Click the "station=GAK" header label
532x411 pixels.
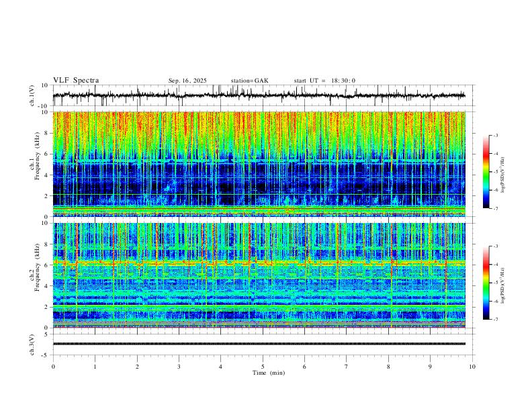coord(249,81)
